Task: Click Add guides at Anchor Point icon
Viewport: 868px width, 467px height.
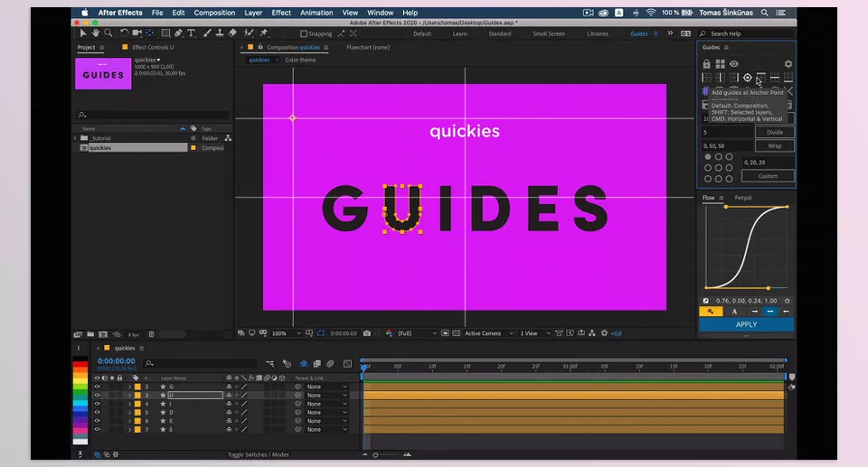Action: click(x=748, y=78)
